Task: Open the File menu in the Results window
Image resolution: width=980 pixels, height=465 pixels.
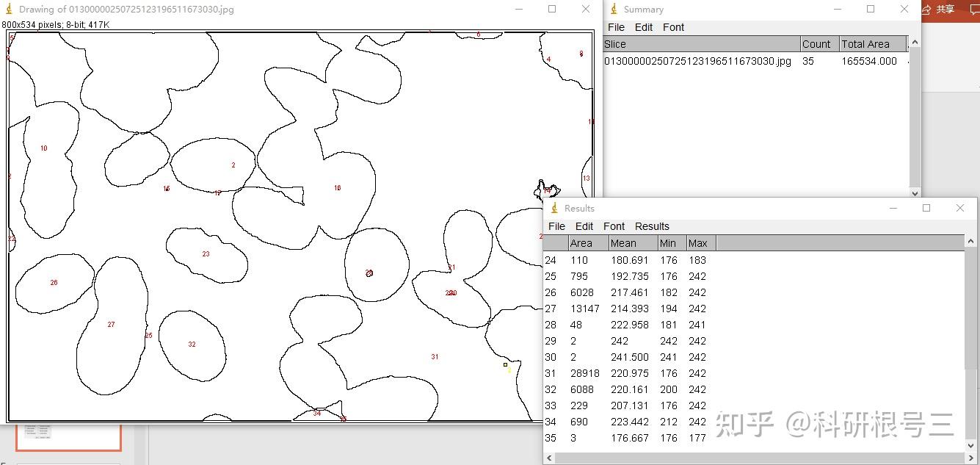Action: coord(557,226)
